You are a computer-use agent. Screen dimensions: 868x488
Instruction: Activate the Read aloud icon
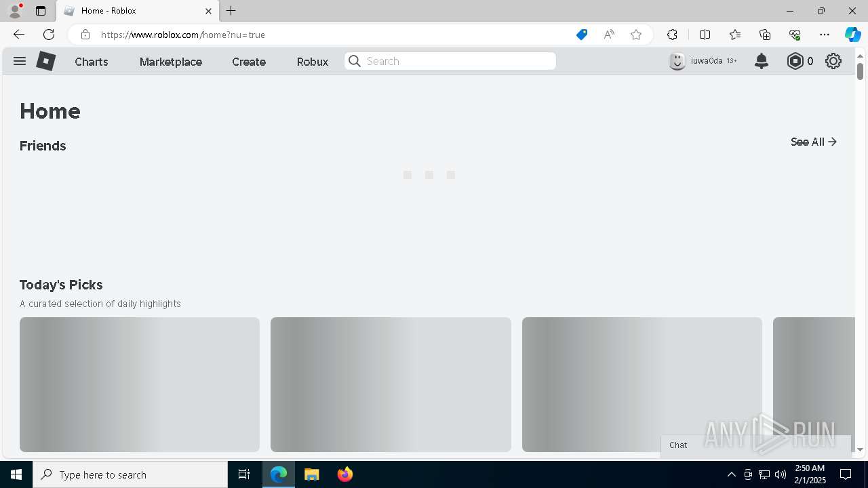tap(609, 35)
